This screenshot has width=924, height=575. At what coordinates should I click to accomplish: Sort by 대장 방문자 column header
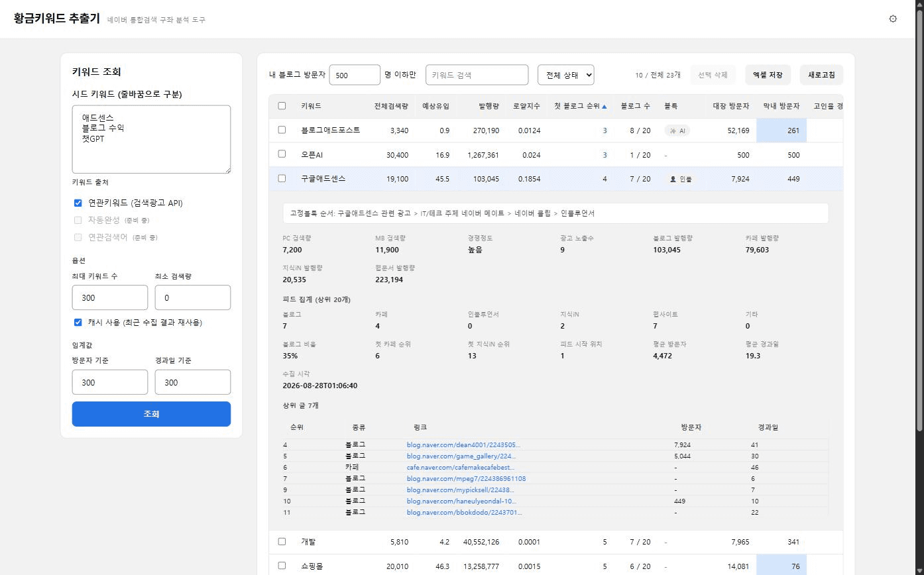pos(731,106)
